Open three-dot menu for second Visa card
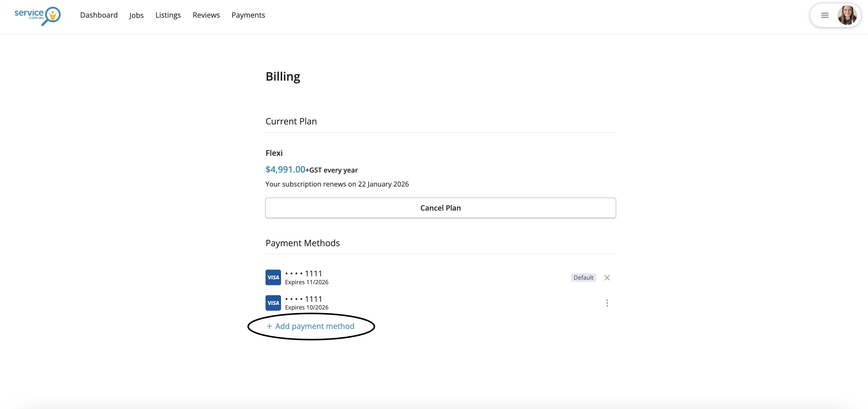This screenshot has width=868, height=409. (x=607, y=303)
